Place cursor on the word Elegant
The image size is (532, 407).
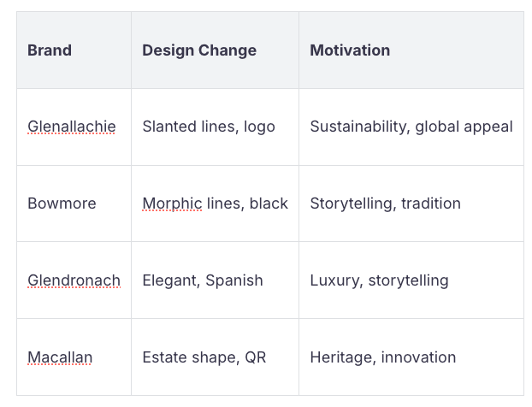[169, 280]
